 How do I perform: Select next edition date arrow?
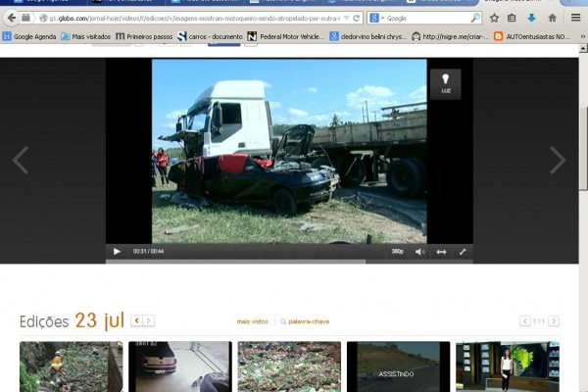(x=150, y=320)
